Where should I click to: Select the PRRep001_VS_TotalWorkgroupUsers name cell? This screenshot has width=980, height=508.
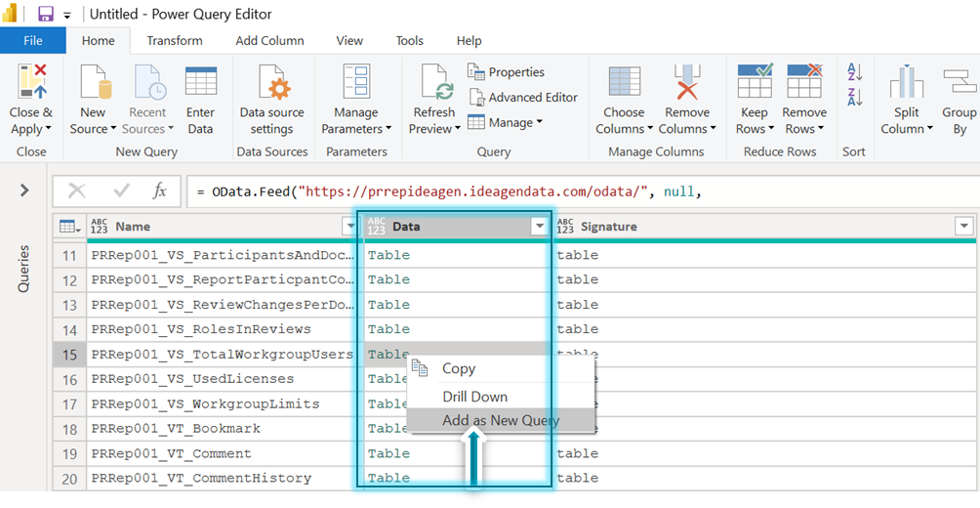pyautogui.click(x=225, y=354)
